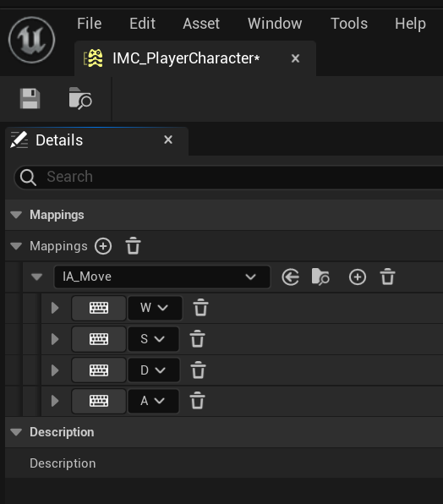Image resolution: width=443 pixels, height=504 pixels.
Task: Delete the S key binding
Action: (197, 339)
